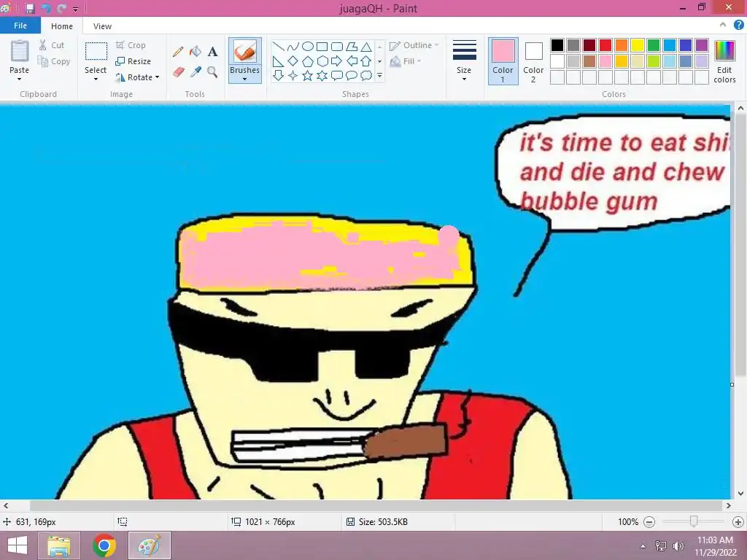
Task: Select the Fill with color bucket tool
Action: tap(196, 52)
